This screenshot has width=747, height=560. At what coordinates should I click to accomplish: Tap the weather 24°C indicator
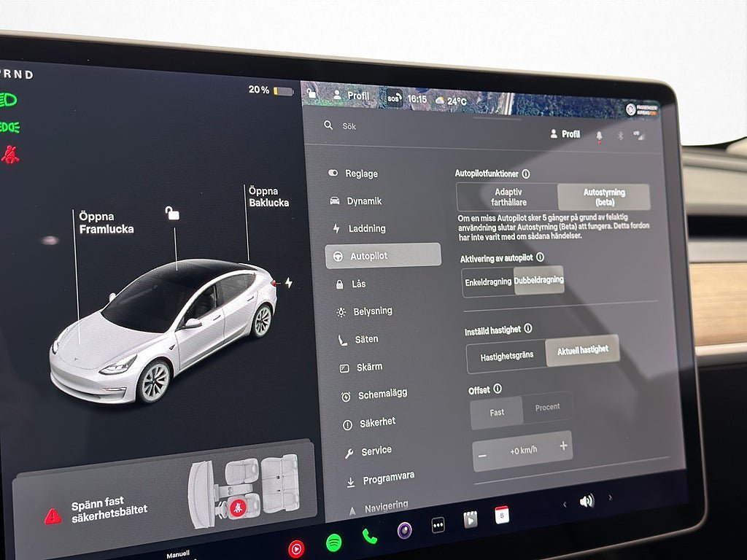coord(451,101)
